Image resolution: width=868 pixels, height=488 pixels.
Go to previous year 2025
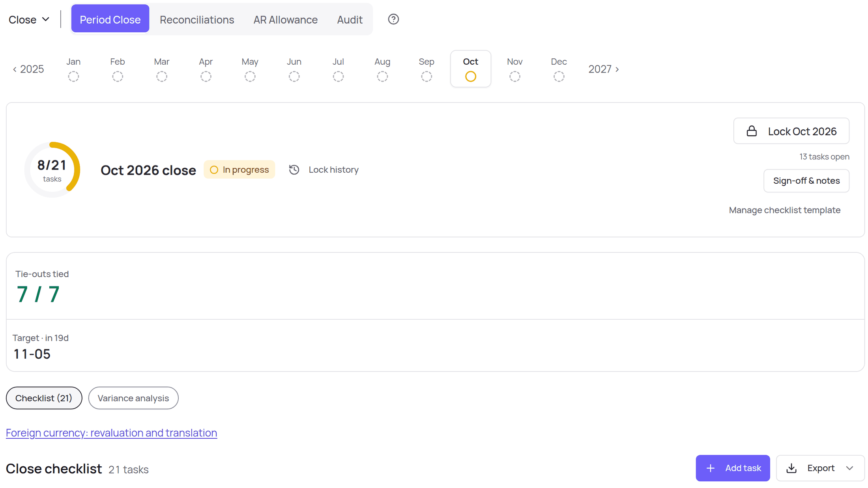click(x=28, y=69)
